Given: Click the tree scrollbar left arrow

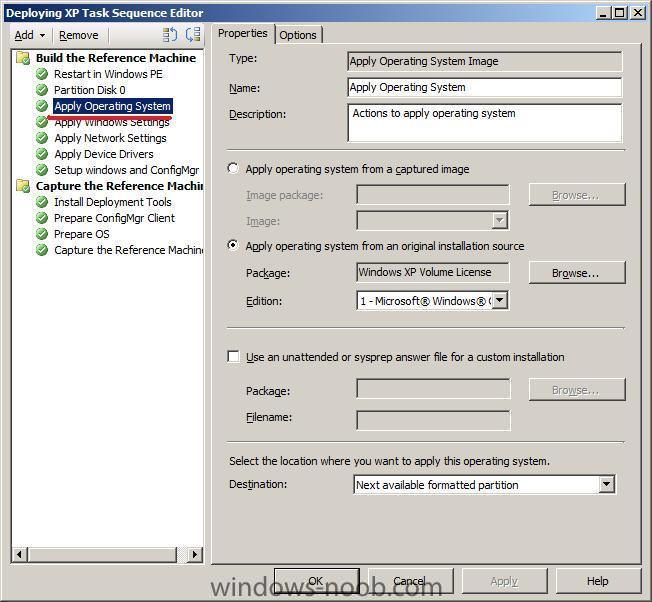Looking at the screenshot, I should click(x=19, y=554).
